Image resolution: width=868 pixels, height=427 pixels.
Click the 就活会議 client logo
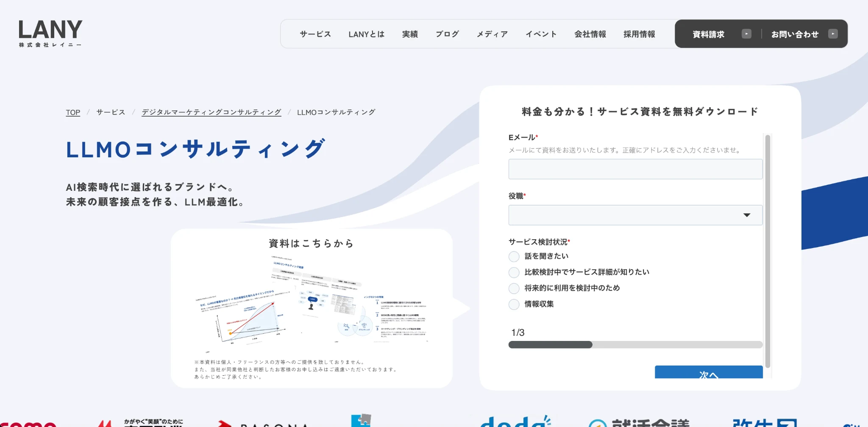640,423
